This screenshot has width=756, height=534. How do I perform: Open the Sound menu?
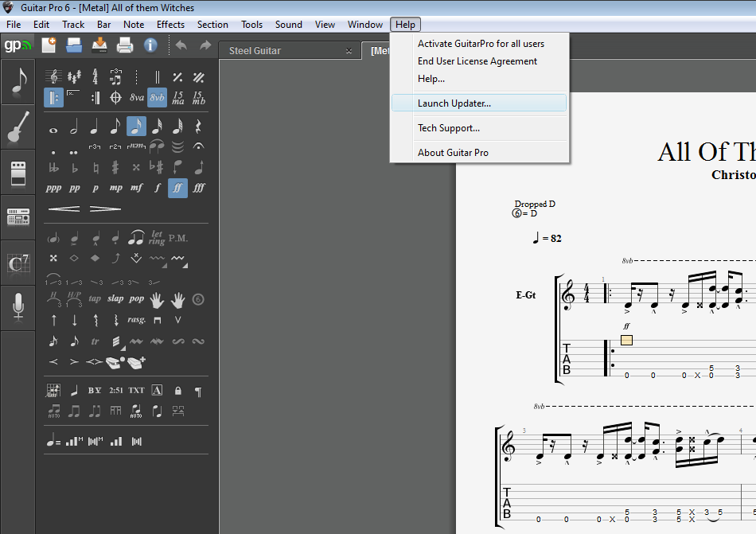coord(289,24)
